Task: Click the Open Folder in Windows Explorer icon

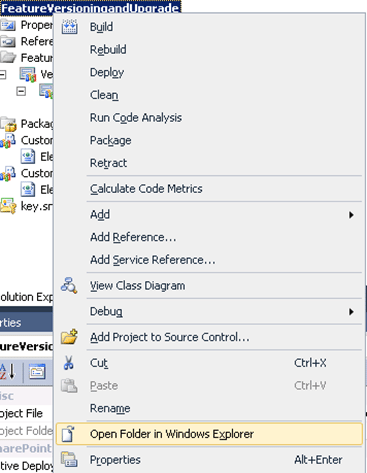Action: coord(69,434)
